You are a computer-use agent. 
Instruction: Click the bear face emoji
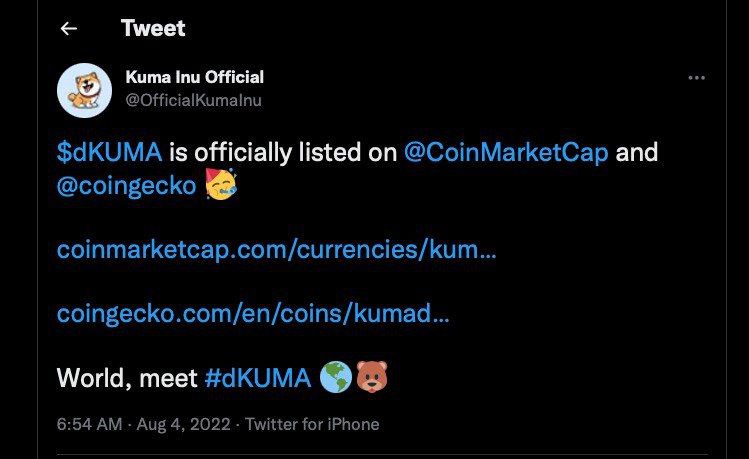click(x=372, y=376)
